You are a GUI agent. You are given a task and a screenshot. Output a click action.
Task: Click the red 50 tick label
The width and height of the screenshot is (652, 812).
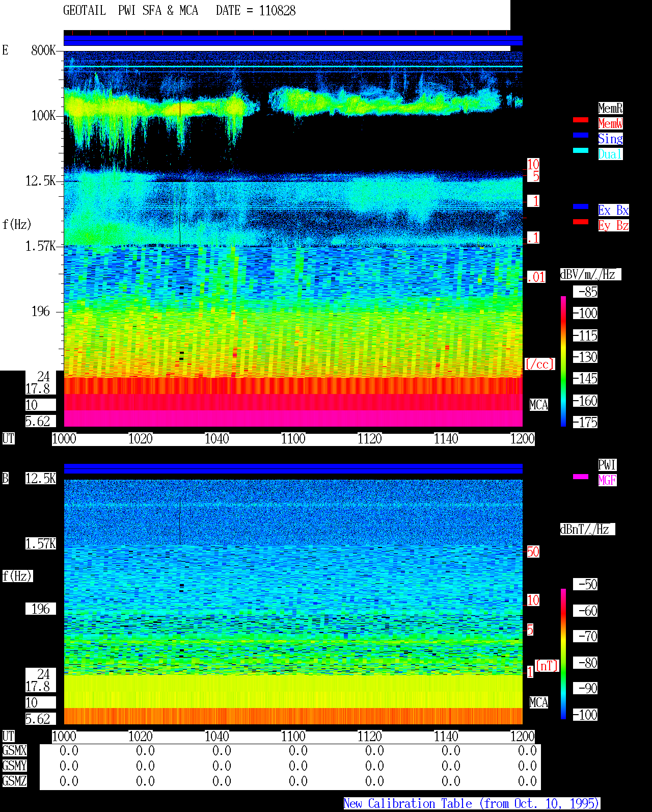point(533,552)
